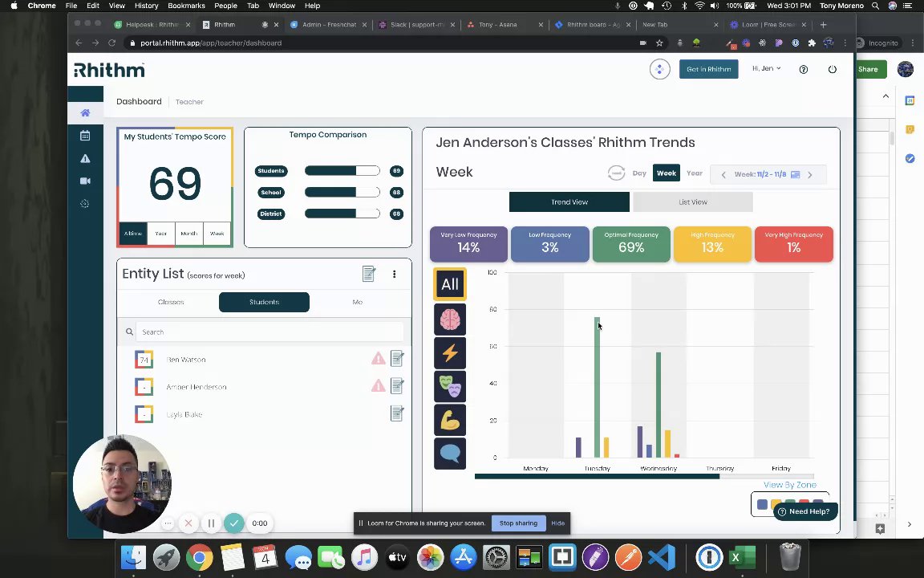
Task: Select the lightning bolt energy category icon
Action: pos(450,352)
